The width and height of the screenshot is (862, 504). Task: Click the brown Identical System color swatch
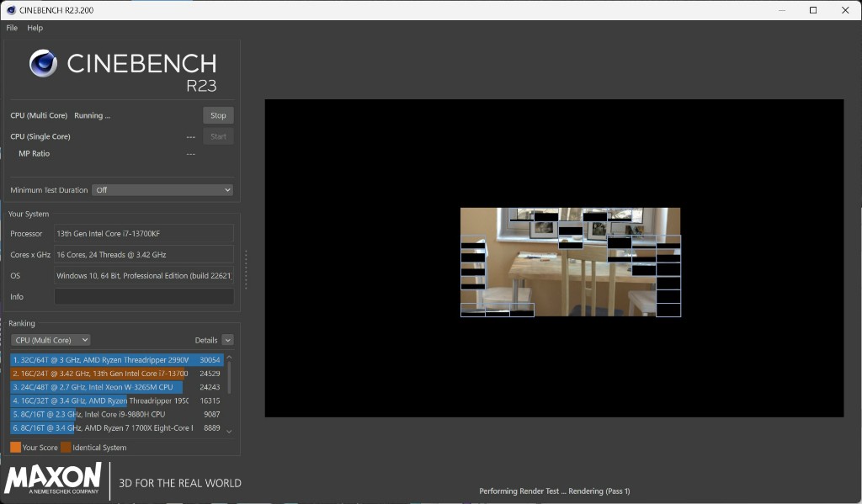coord(66,448)
